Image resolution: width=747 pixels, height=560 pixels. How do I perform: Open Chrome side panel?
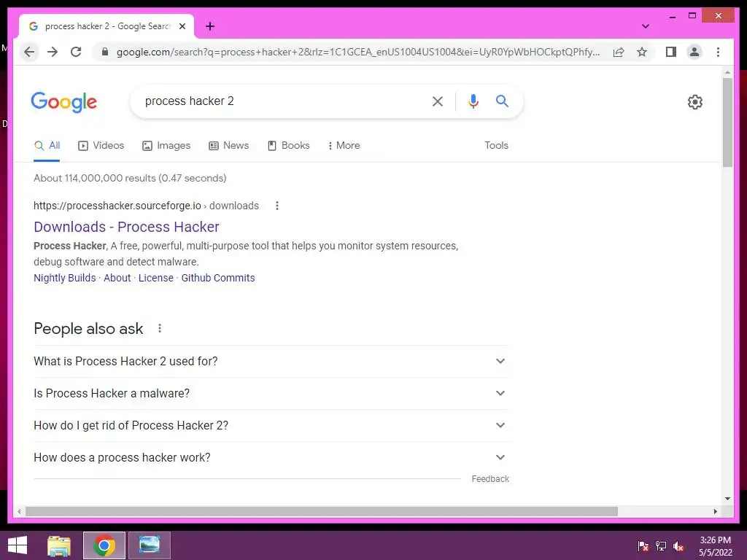(671, 52)
